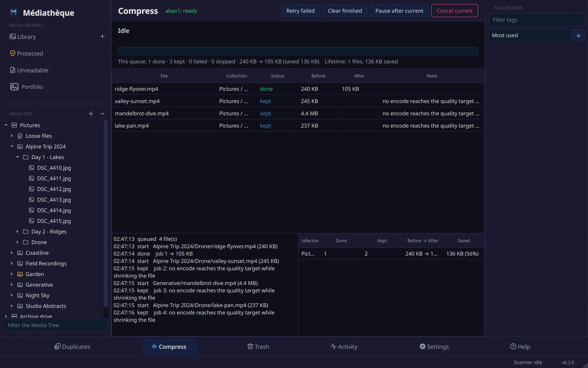This screenshot has width=588, height=368.
Task: Click Pause after current button
Action: [399, 11]
